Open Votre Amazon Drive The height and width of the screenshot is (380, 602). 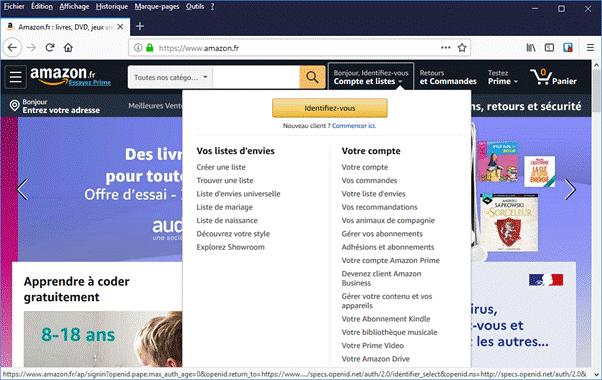[375, 359]
